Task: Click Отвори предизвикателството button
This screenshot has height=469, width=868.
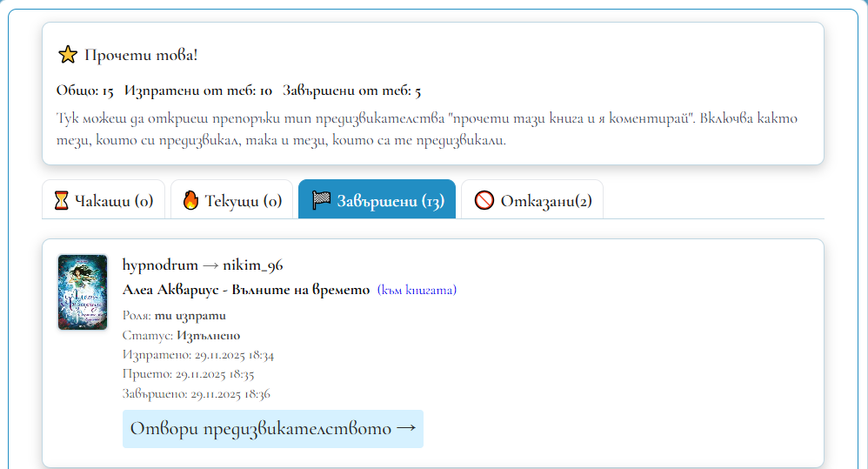Action: click(273, 429)
